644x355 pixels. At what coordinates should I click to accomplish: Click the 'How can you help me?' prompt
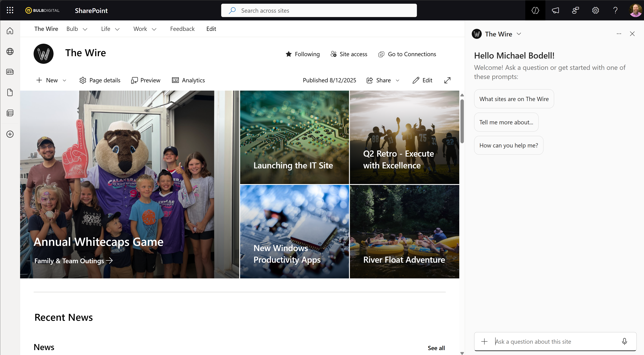[509, 145]
